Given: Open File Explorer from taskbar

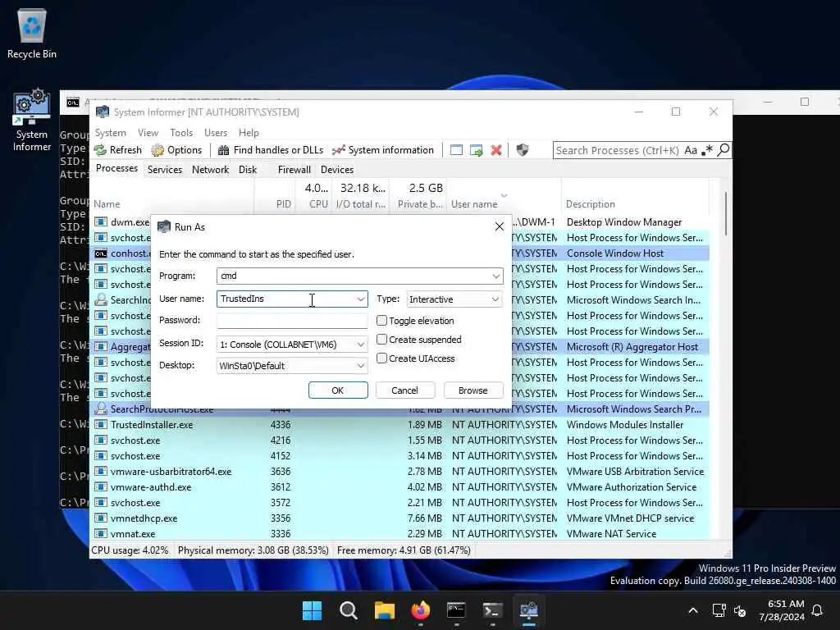Looking at the screenshot, I should tap(384, 610).
